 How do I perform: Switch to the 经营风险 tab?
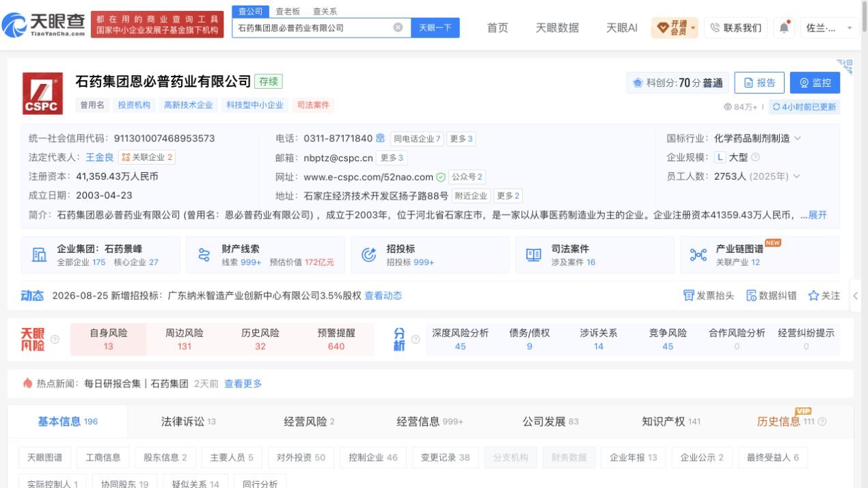[x=309, y=422]
